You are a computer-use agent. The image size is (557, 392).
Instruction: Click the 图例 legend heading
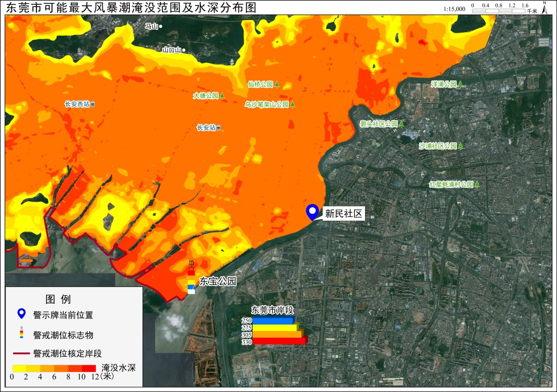pos(58,299)
